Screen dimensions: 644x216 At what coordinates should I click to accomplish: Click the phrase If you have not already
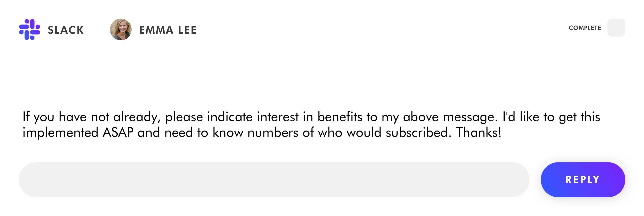tap(91, 117)
